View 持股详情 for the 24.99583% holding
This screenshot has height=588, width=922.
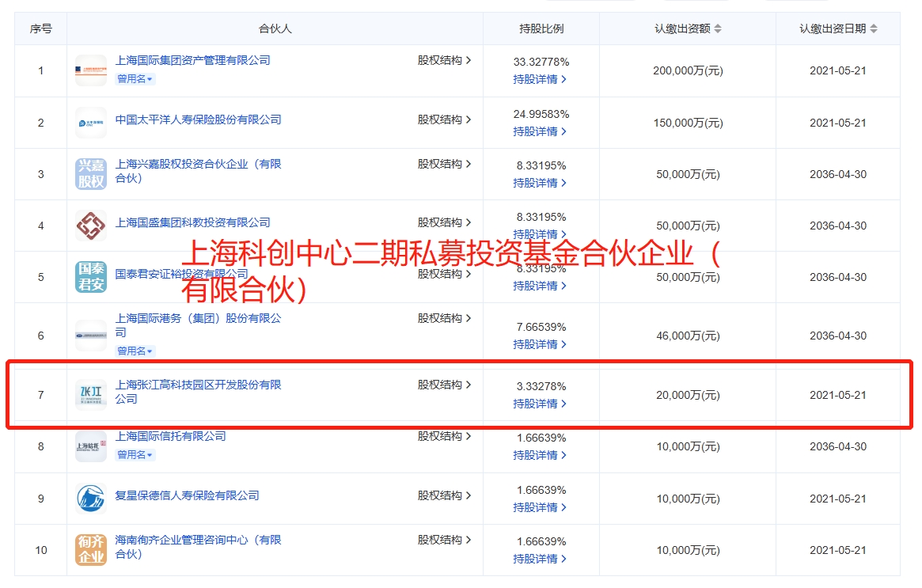(x=540, y=131)
